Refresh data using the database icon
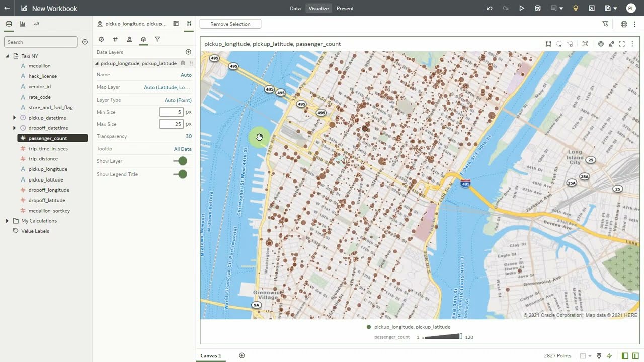The image size is (644, 362). point(538,8)
